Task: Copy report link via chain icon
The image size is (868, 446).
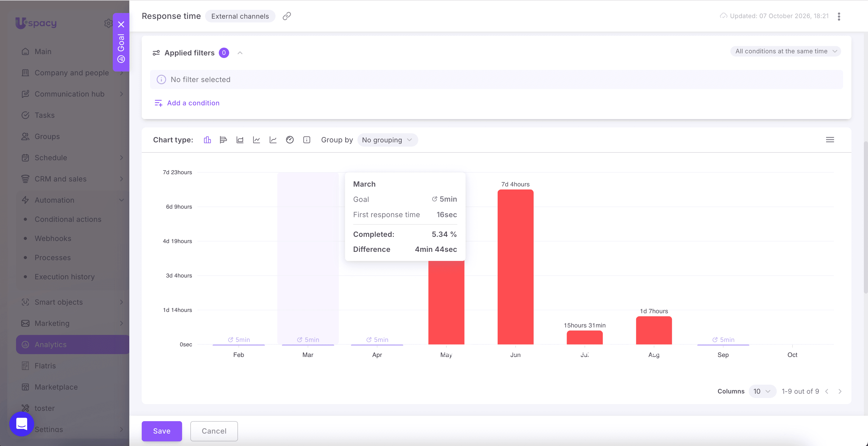Action: (287, 16)
